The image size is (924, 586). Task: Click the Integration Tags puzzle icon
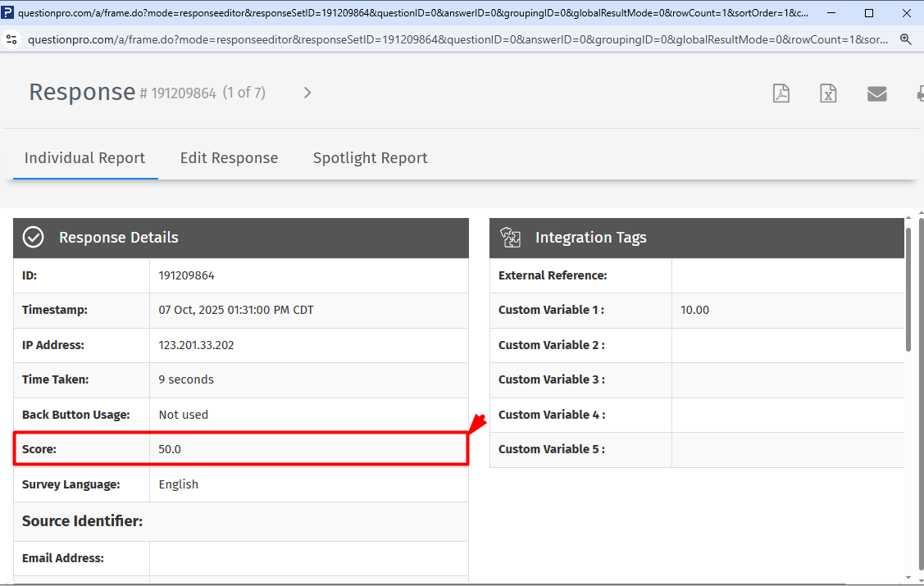511,238
